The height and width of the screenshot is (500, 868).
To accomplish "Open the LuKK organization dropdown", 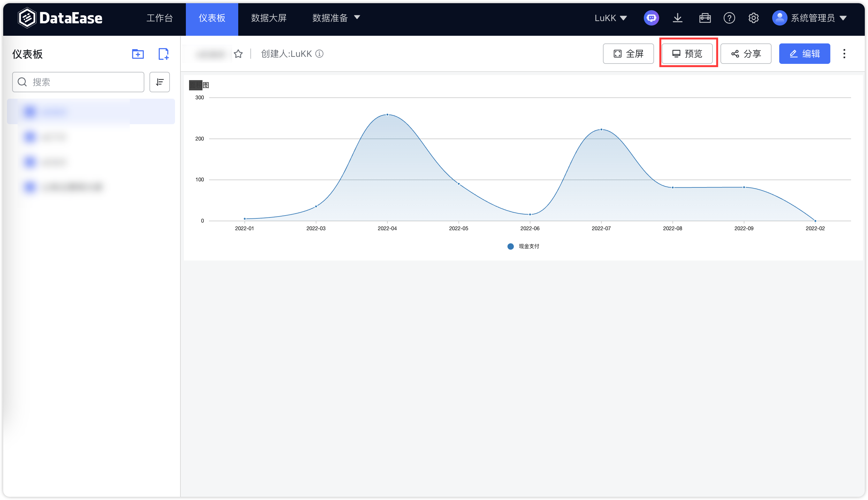I will tap(611, 18).
